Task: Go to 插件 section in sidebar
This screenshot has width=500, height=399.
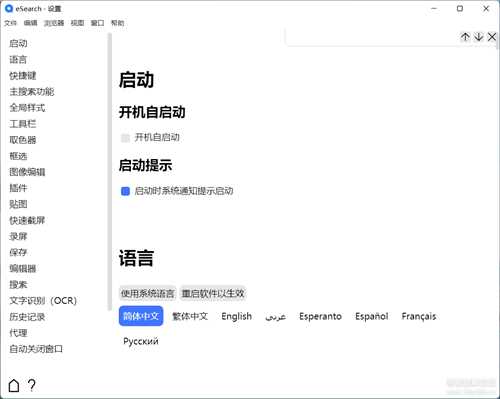Action: coord(18,188)
